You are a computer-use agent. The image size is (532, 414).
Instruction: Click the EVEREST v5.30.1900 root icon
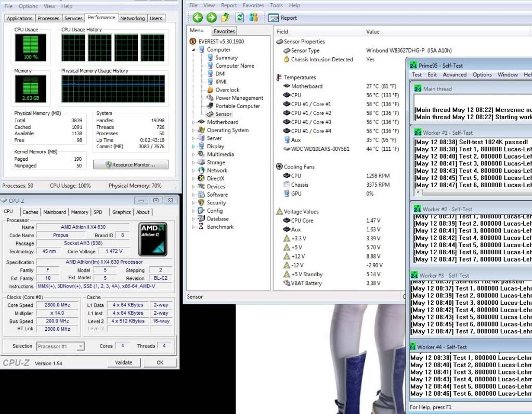[x=193, y=42]
